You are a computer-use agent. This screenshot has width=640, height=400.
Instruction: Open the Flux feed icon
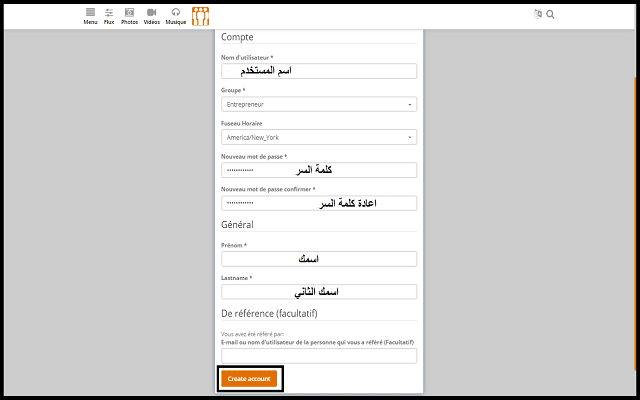pos(109,16)
